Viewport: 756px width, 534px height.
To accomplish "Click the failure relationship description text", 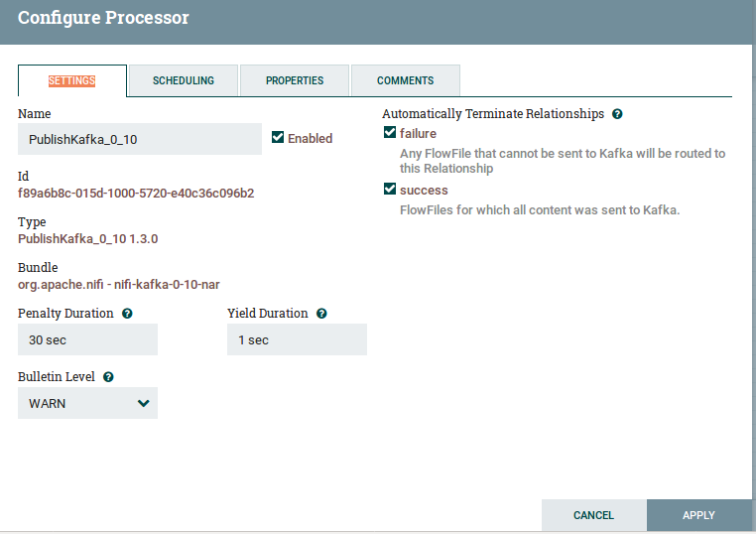I will coord(563,161).
